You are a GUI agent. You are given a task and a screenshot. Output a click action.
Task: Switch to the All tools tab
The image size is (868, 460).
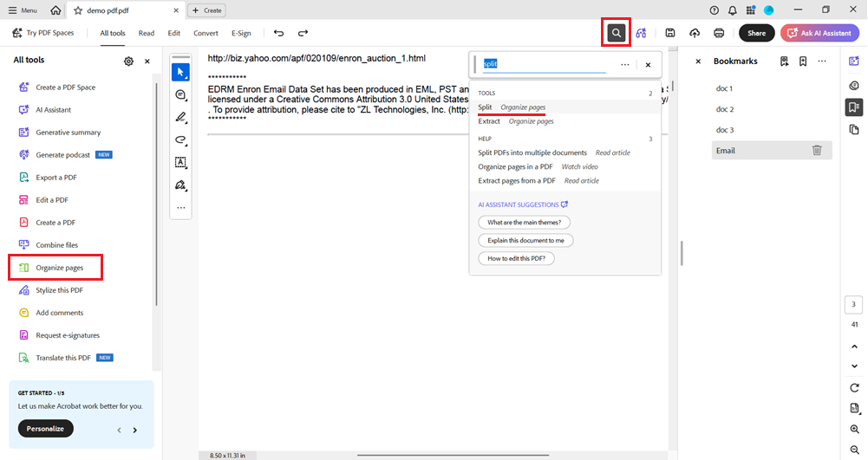113,33
